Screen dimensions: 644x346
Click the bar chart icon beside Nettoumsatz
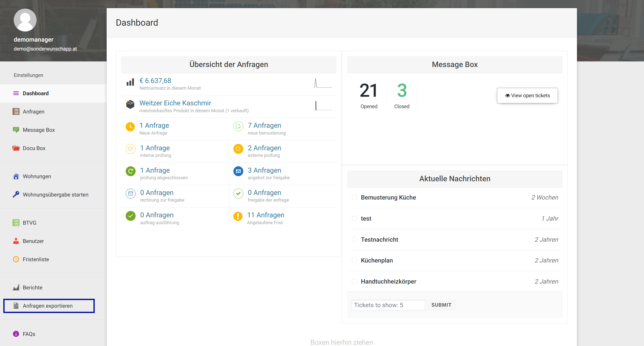pos(130,82)
